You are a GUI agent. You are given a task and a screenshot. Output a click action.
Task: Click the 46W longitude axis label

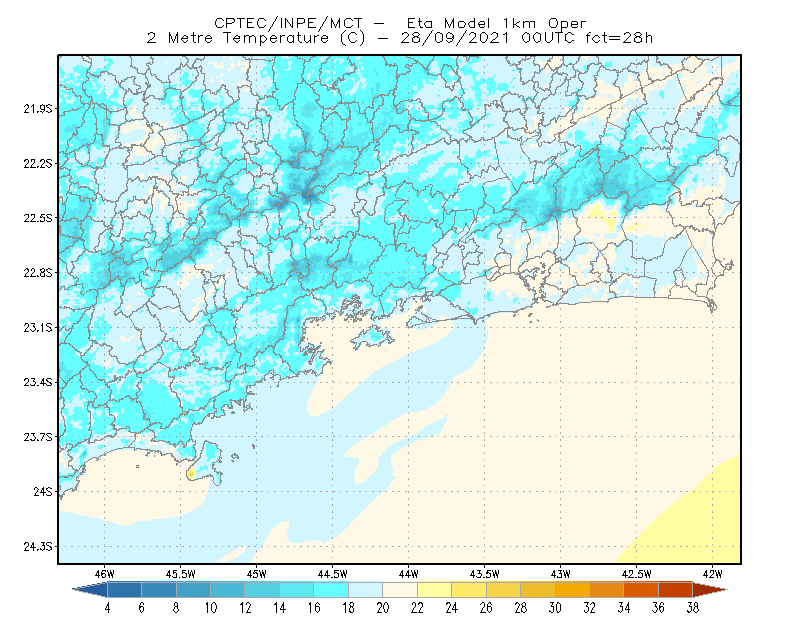(105, 574)
